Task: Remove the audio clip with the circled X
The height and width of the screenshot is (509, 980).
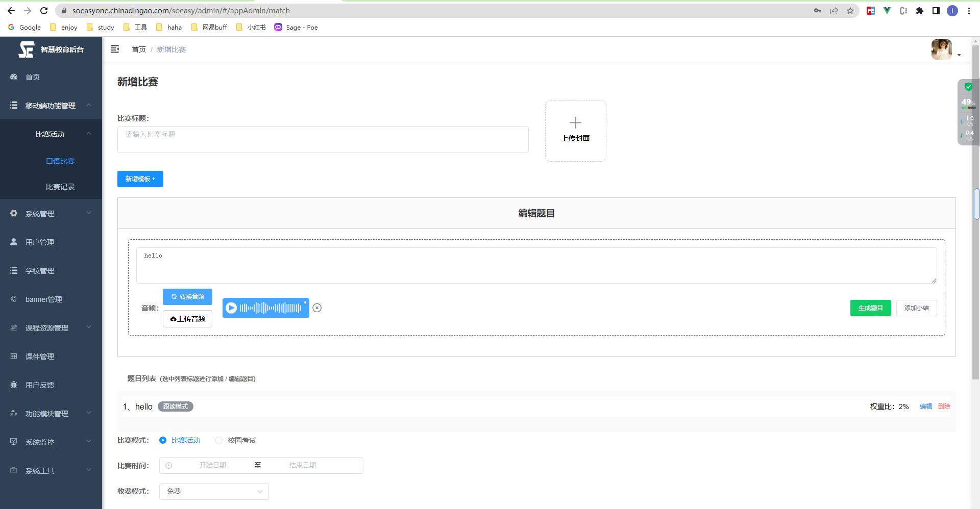Action: [x=317, y=308]
